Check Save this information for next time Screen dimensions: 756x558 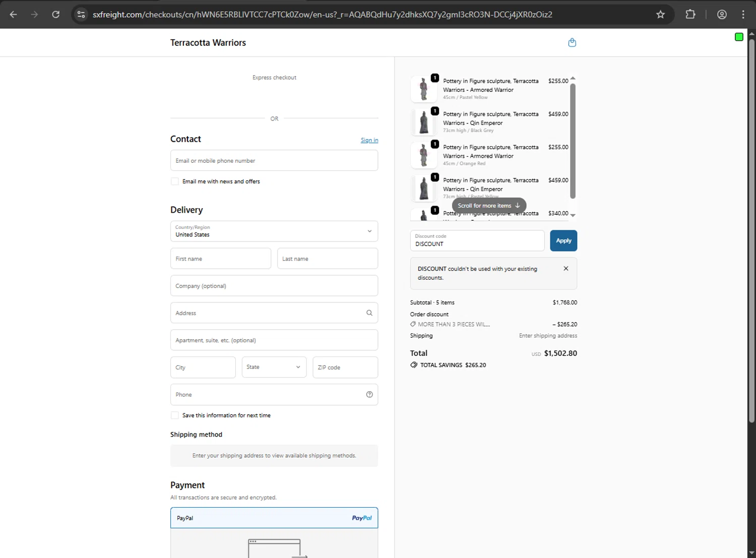click(x=175, y=415)
